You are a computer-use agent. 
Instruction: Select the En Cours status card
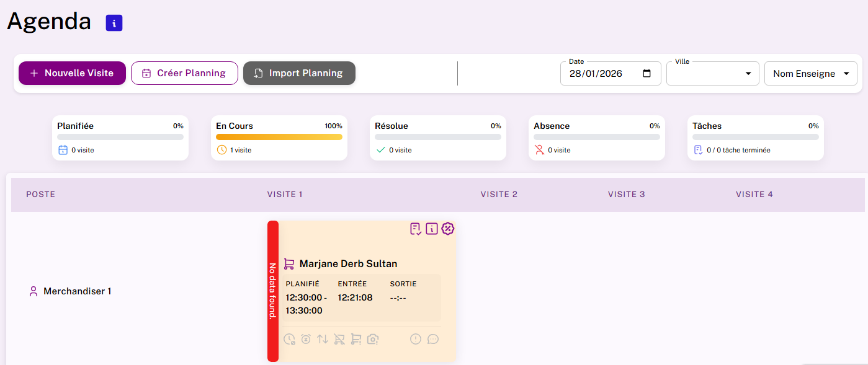279,138
